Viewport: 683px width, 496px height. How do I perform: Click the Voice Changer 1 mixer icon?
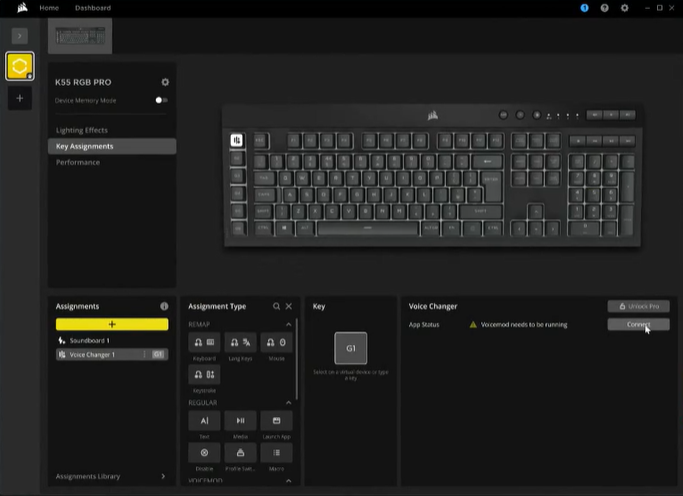pyautogui.click(x=62, y=354)
